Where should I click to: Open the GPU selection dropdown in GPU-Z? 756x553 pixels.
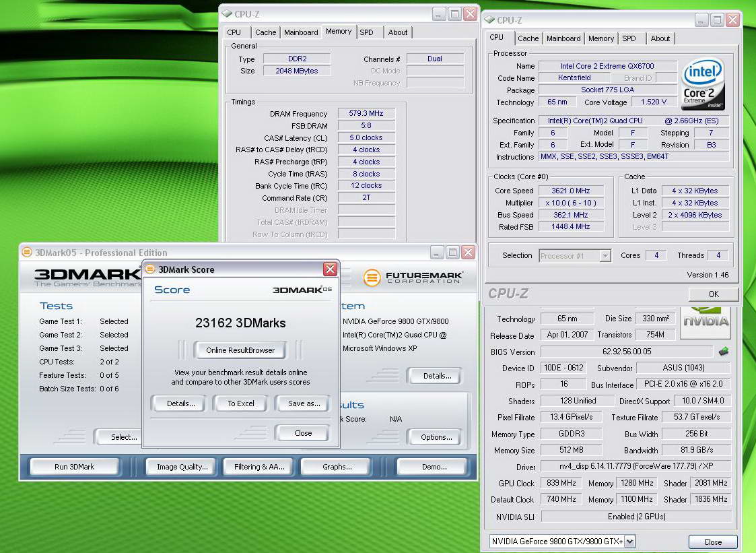629,542
